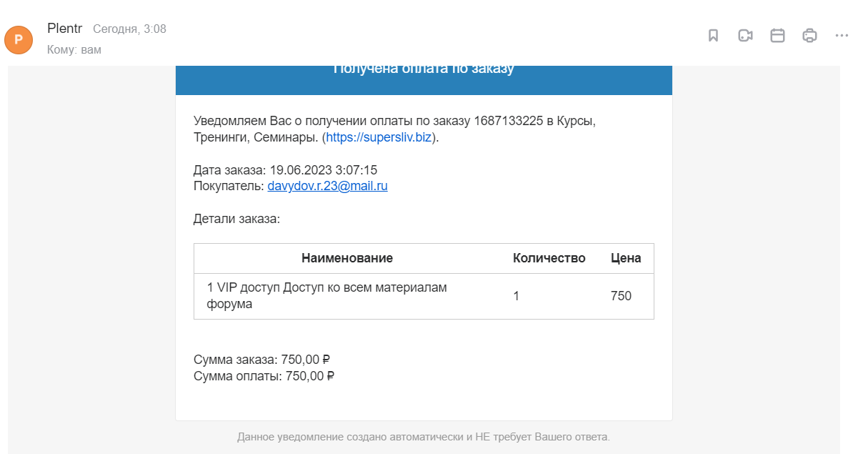868x454 pixels.
Task: Click the price cell showing 750
Action: 621,296
